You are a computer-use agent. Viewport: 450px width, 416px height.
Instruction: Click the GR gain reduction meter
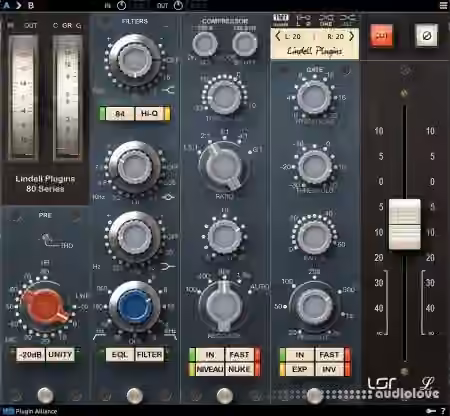(68, 97)
